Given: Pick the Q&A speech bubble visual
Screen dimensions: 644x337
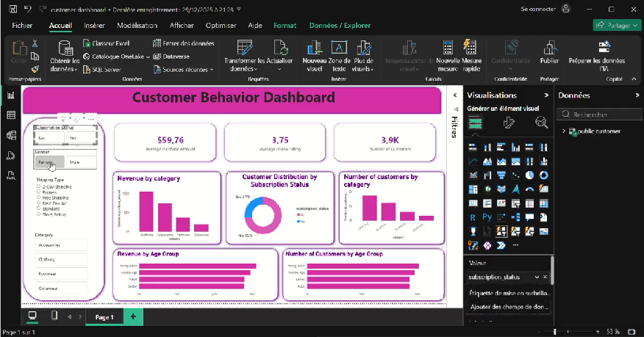Looking at the screenshot, I should [529, 217].
